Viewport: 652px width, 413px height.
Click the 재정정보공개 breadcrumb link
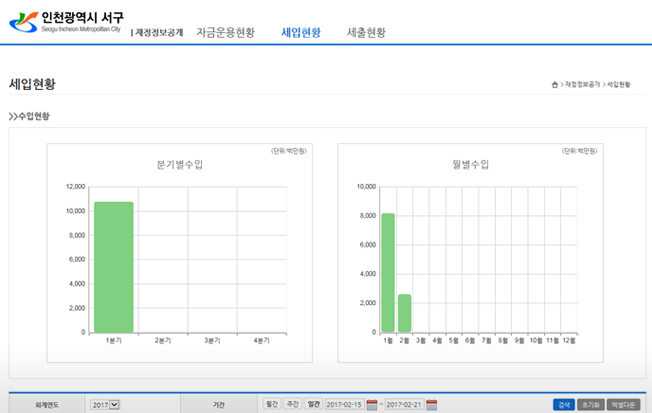tap(582, 84)
